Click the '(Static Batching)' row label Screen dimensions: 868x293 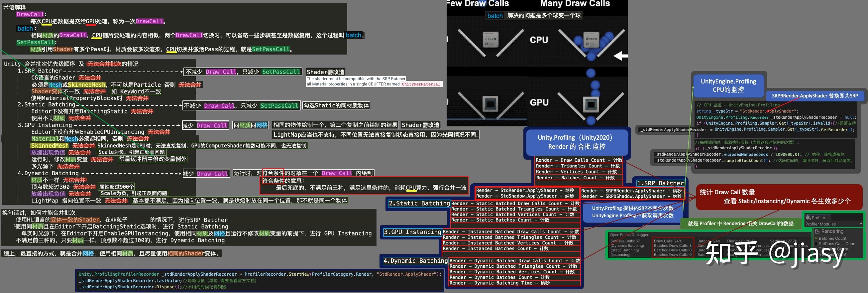(x=625, y=250)
